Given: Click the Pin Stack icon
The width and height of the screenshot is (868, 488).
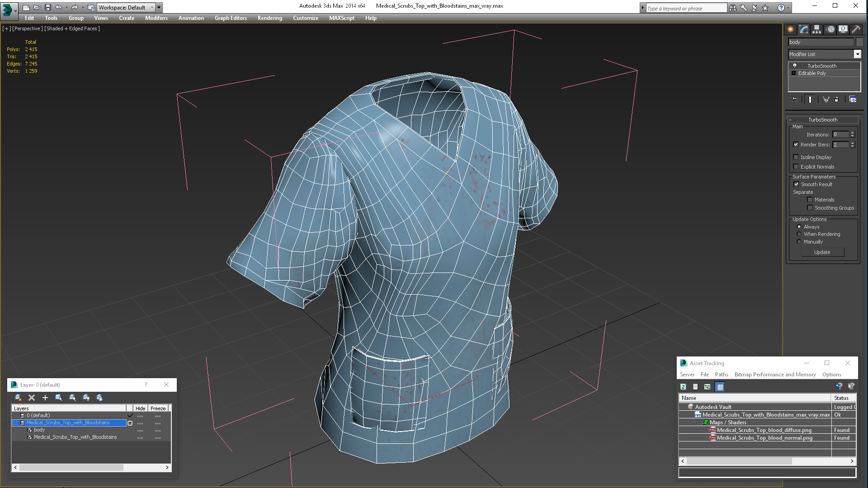Looking at the screenshot, I should (794, 99).
